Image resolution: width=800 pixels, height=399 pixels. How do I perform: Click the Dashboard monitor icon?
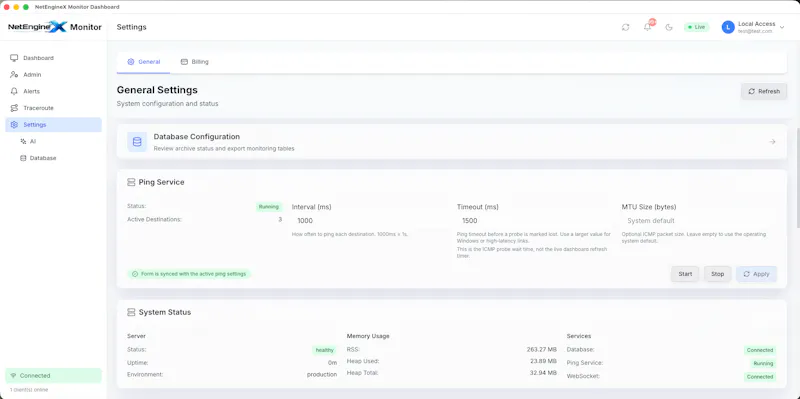point(14,58)
